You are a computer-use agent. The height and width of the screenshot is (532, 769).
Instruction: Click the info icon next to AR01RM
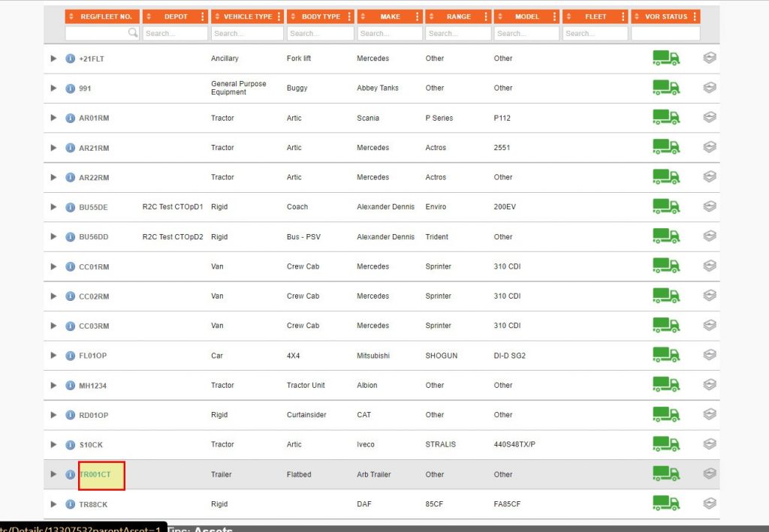point(70,118)
